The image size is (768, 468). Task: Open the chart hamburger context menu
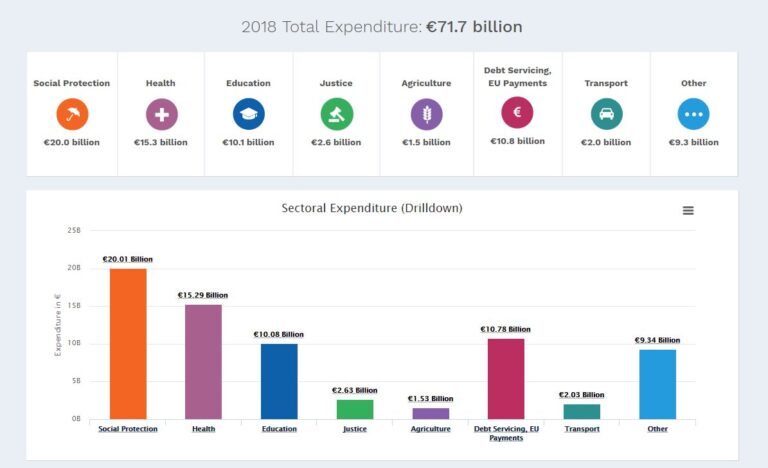click(x=688, y=211)
